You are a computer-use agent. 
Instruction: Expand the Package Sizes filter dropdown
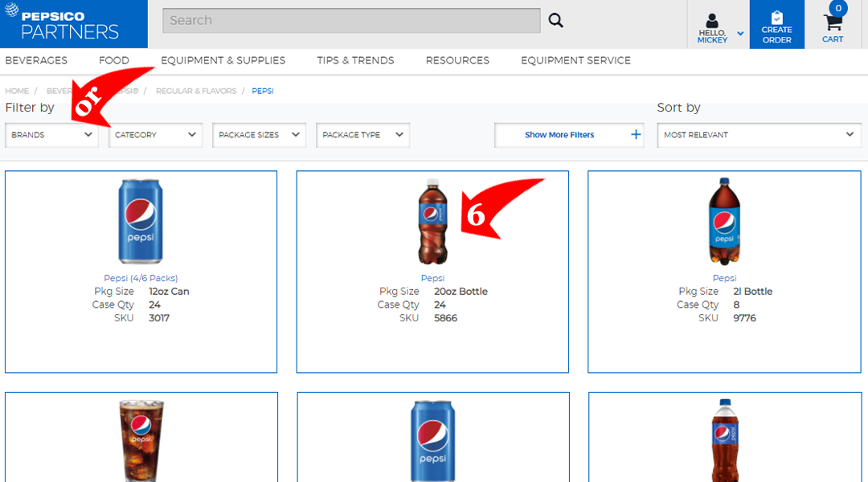(259, 135)
